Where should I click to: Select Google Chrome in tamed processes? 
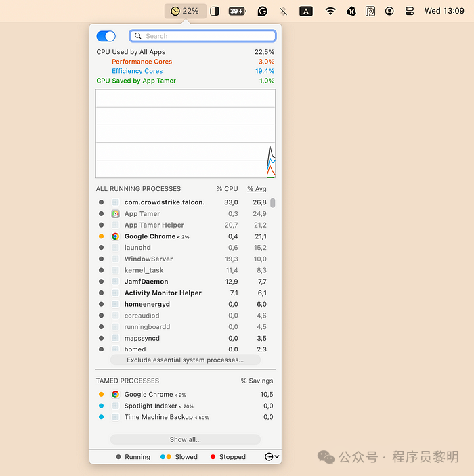tap(185, 394)
